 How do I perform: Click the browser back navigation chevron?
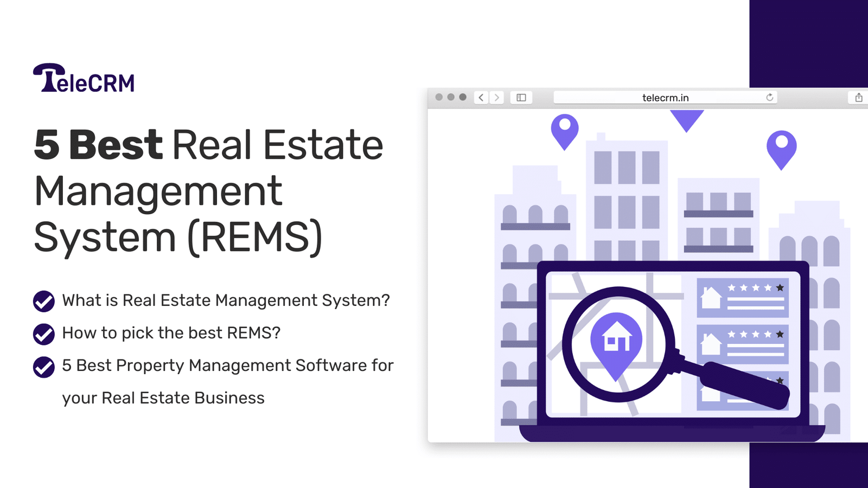click(x=481, y=98)
